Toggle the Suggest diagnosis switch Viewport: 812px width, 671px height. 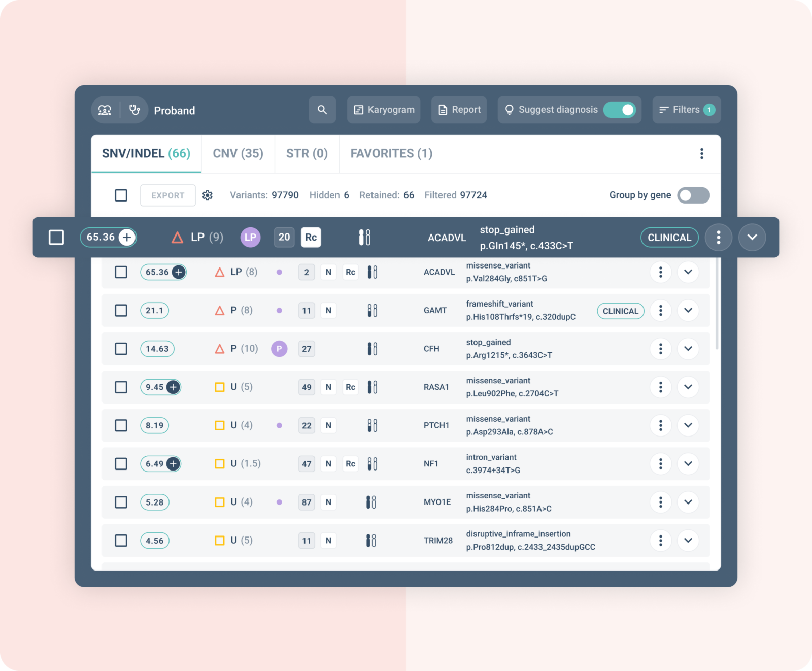(x=620, y=110)
